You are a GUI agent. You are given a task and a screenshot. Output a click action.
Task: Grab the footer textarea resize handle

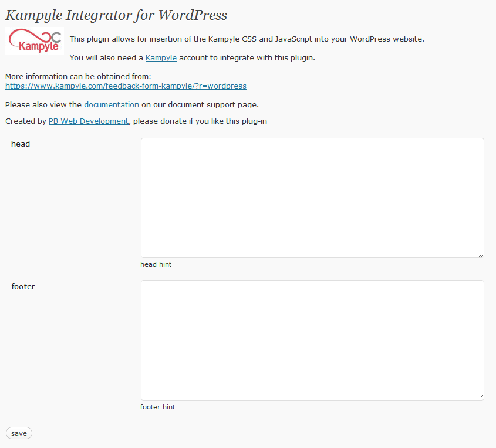pyautogui.click(x=481, y=397)
